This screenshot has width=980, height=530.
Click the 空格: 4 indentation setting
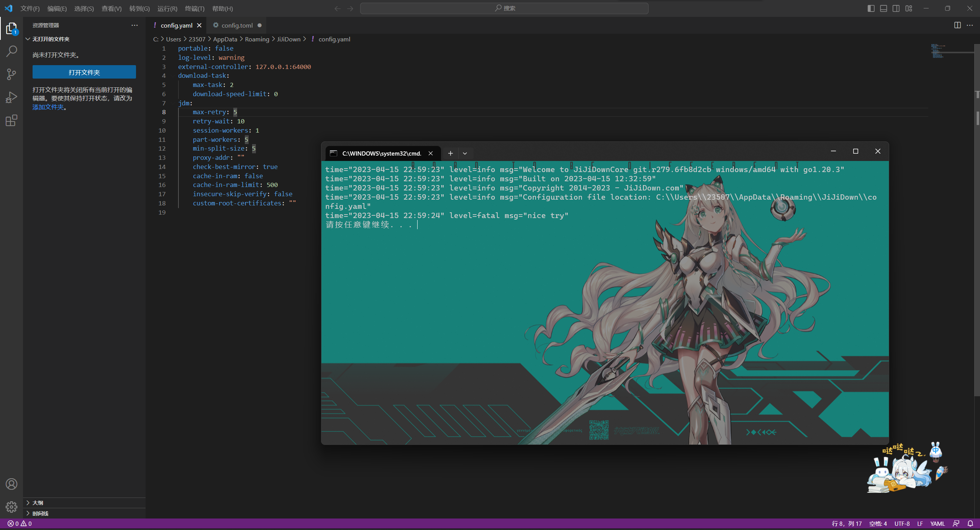click(x=878, y=523)
